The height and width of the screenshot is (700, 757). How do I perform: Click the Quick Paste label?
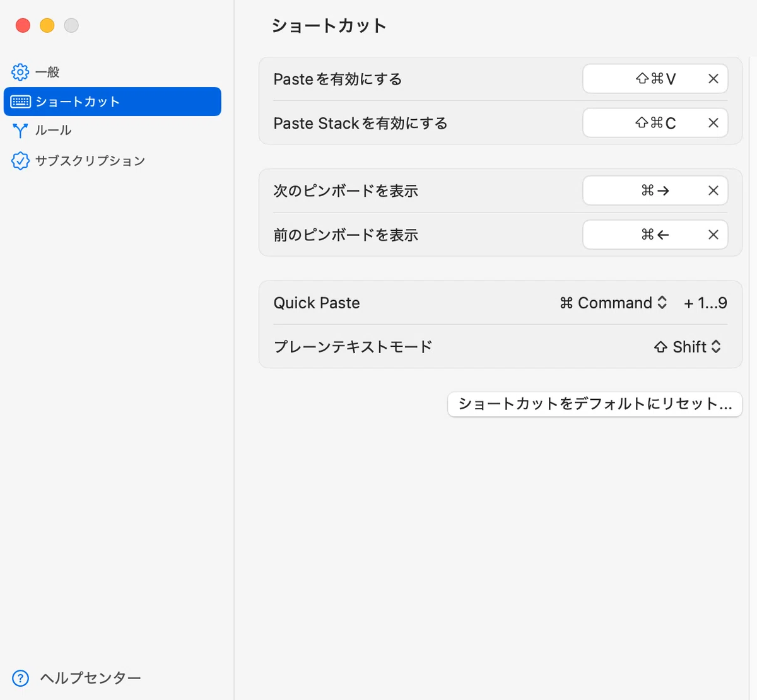tap(317, 303)
